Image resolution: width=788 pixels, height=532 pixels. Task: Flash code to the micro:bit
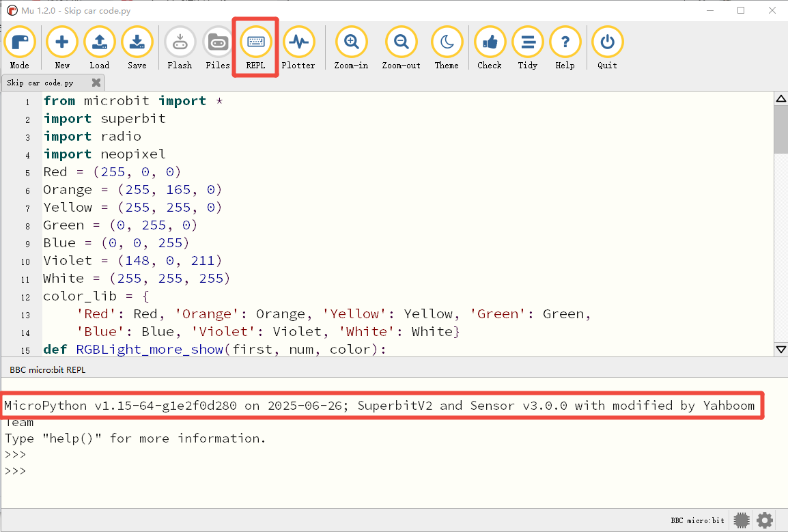pyautogui.click(x=180, y=48)
